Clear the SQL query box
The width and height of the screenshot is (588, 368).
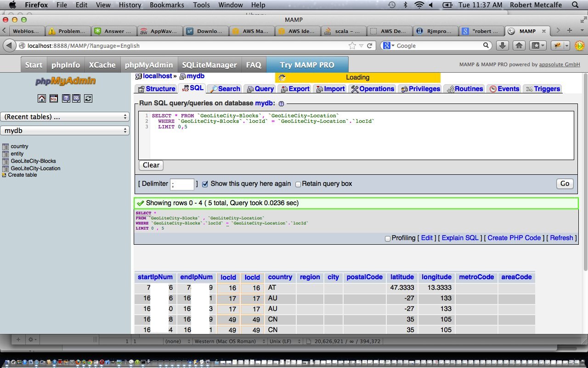151,165
